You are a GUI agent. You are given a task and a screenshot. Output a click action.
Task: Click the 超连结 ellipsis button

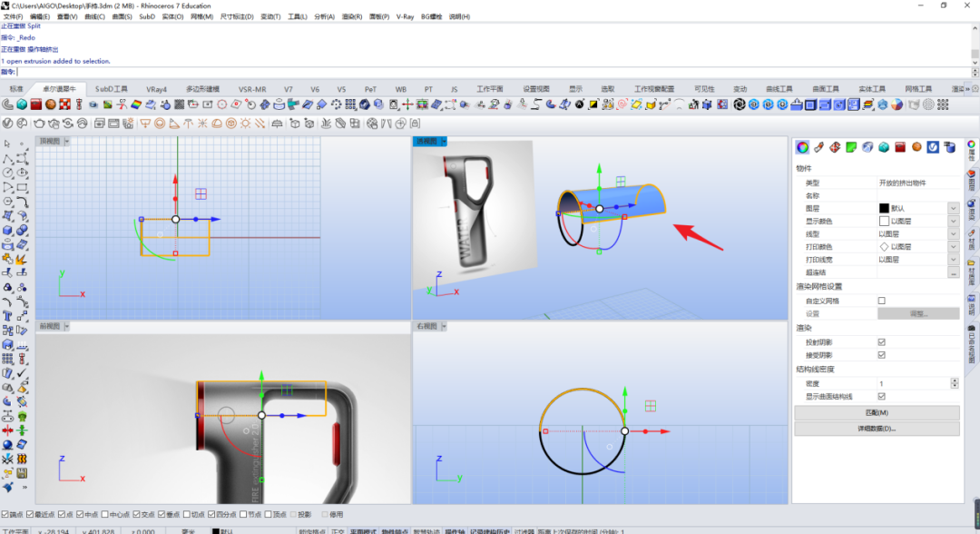pyautogui.click(x=953, y=272)
